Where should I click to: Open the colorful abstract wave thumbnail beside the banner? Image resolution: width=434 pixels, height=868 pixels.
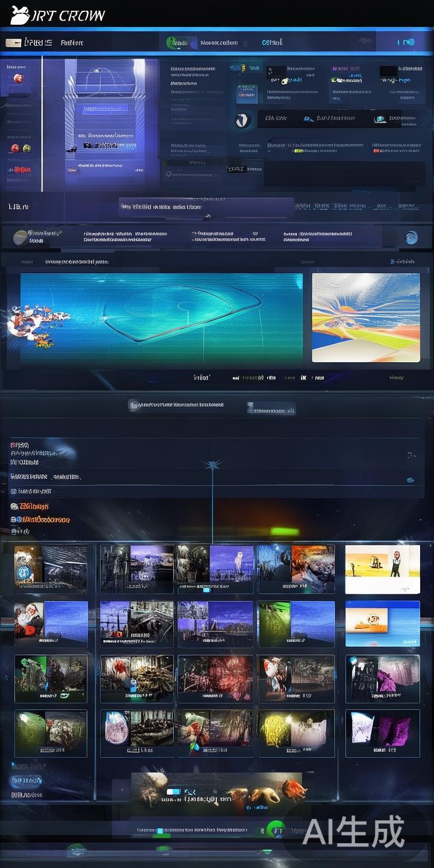(x=365, y=318)
